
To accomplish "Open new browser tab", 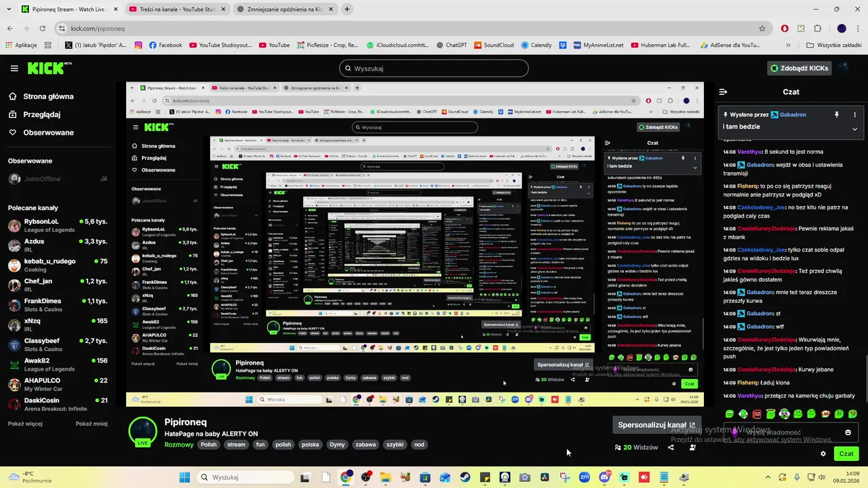I will pos(347,9).
